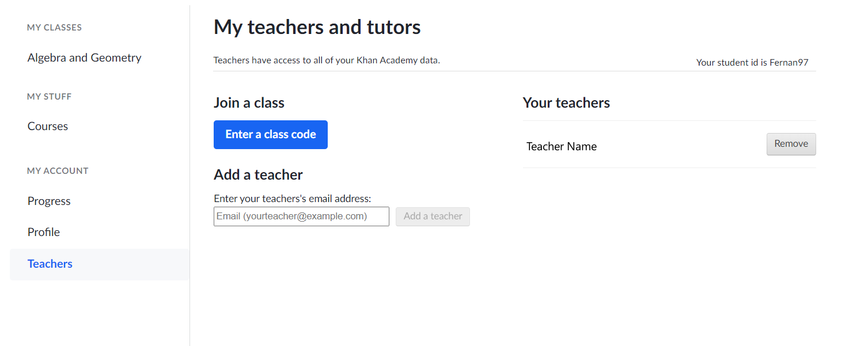868x346 pixels.
Task: Open the Progress page
Action: (x=49, y=201)
